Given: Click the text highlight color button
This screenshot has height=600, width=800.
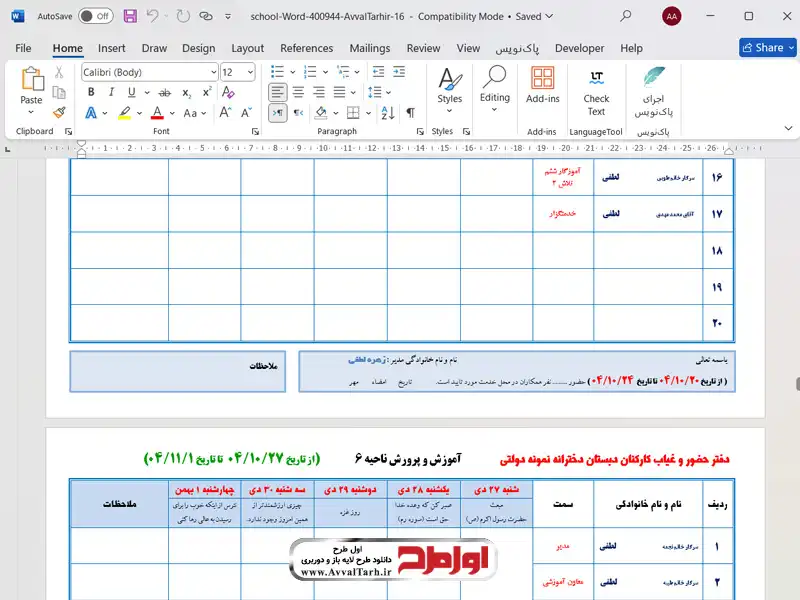Looking at the screenshot, I should pyautogui.click(x=125, y=113).
